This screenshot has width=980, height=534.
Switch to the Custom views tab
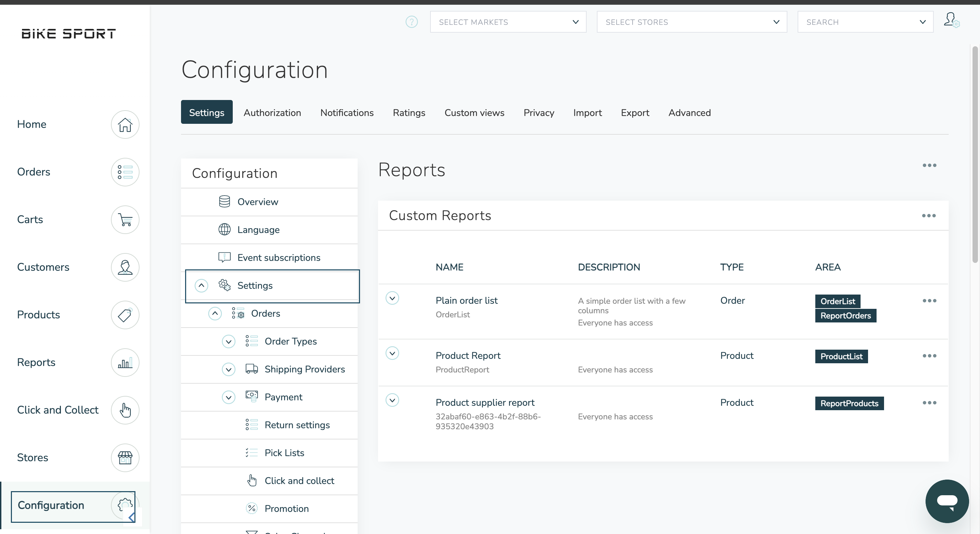(474, 113)
